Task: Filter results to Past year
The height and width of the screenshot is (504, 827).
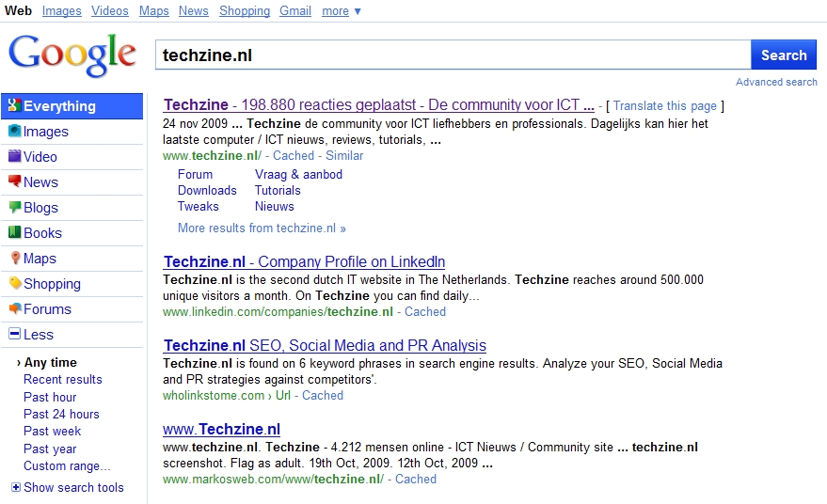Action: [50, 449]
